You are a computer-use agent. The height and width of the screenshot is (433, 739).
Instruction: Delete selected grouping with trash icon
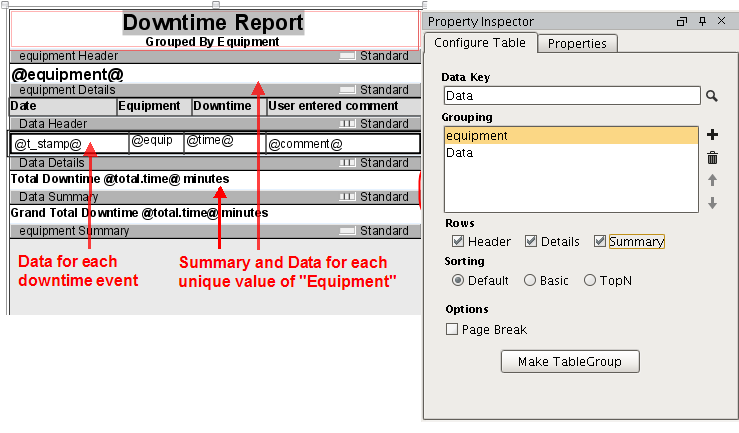[712, 158]
